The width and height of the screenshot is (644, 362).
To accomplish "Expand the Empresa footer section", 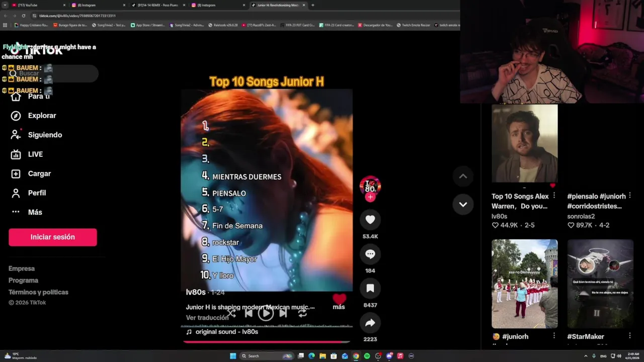I will tap(22, 268).
